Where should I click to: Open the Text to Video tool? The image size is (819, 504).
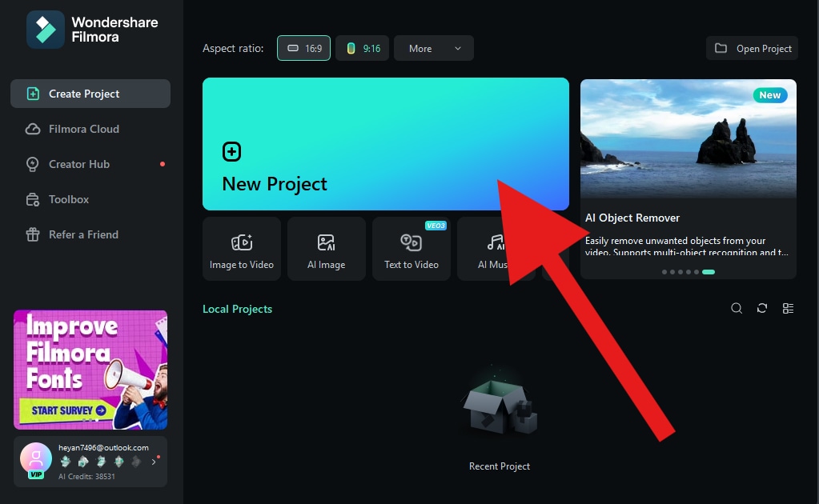pos(412,250)
